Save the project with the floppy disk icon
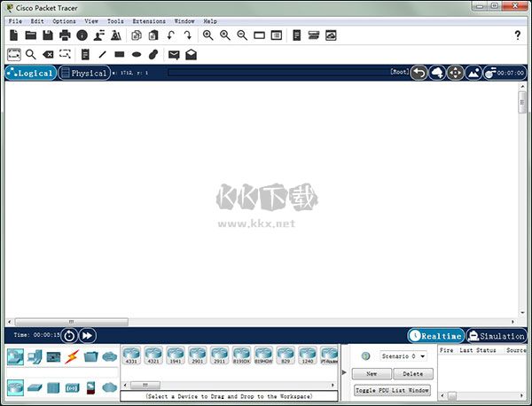Viewport: 532px width, 406px height. (x=48, y=35)
